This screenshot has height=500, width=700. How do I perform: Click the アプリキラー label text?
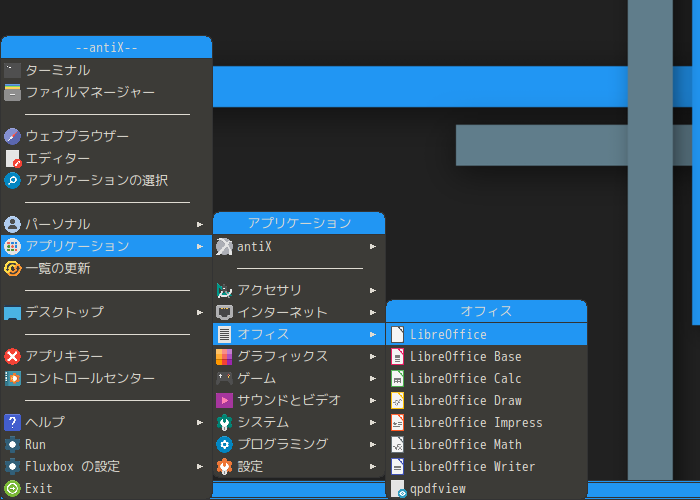(64, 356)
